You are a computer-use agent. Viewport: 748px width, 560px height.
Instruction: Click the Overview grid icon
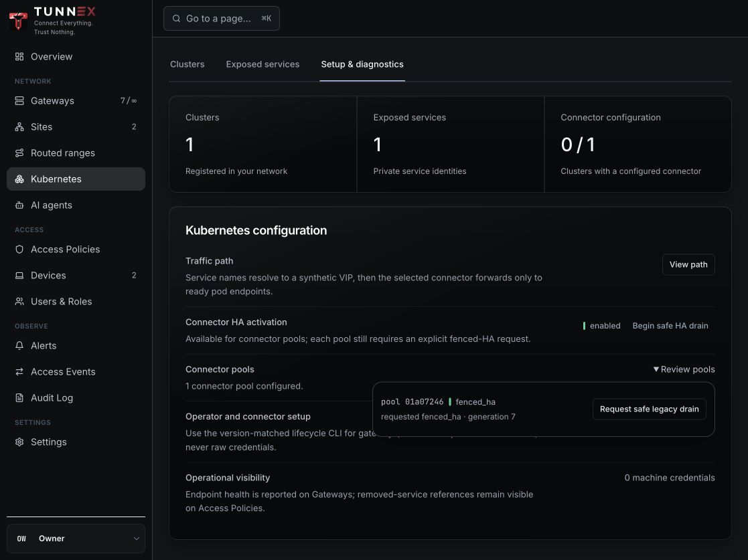(x=19, y=57)
